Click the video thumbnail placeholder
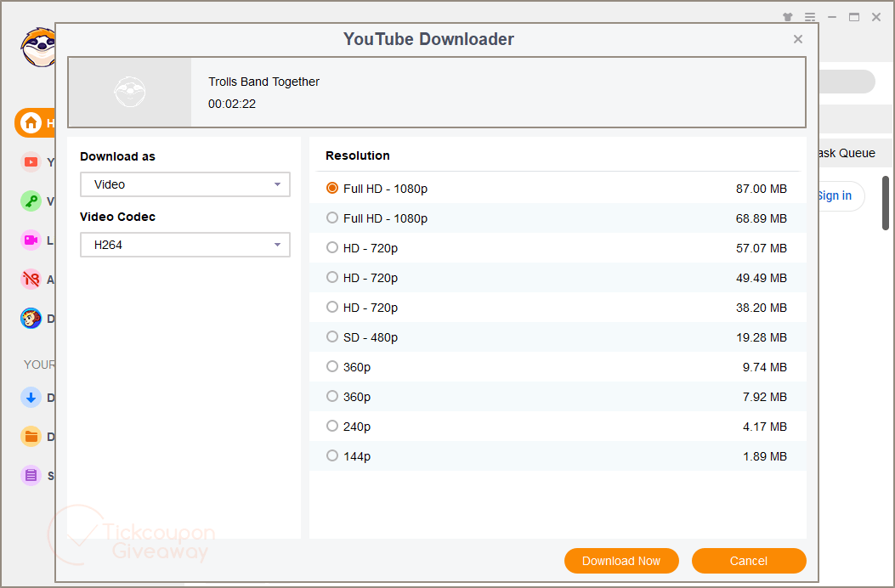The width and height of the screenshot is (895, 588). click(x=129, y=92)
